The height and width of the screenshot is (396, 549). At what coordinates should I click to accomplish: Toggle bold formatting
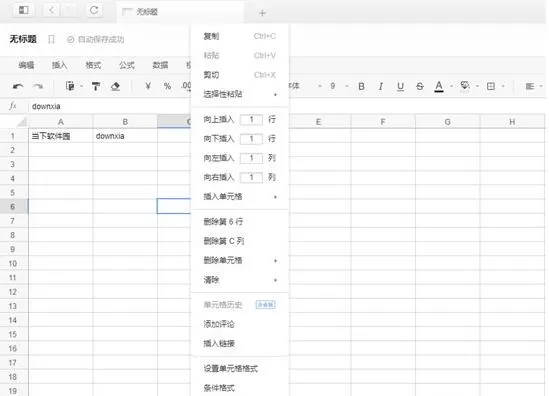pyautogui.click(x=361, y=86)
